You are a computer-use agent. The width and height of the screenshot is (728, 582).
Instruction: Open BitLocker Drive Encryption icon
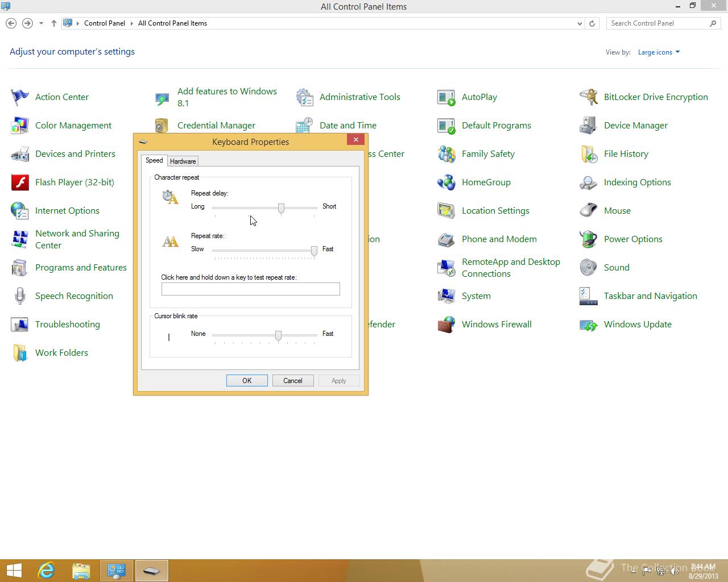(x=589, y=97)
